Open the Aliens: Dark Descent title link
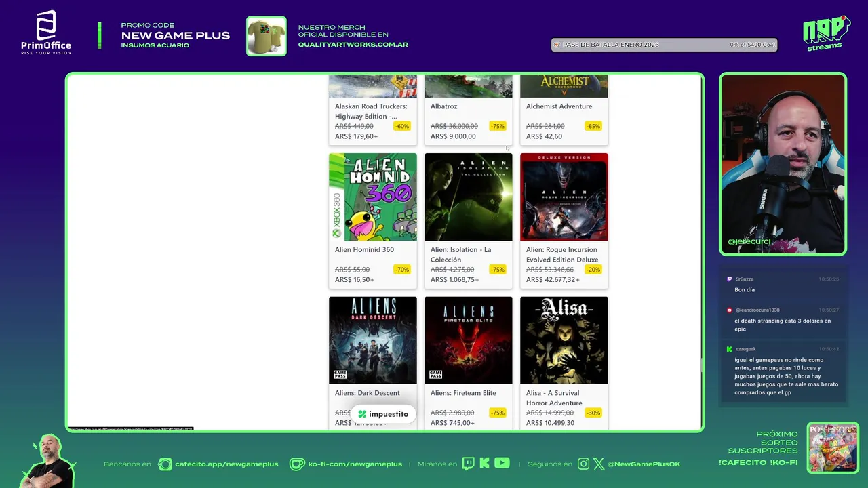 pos(367,393)
